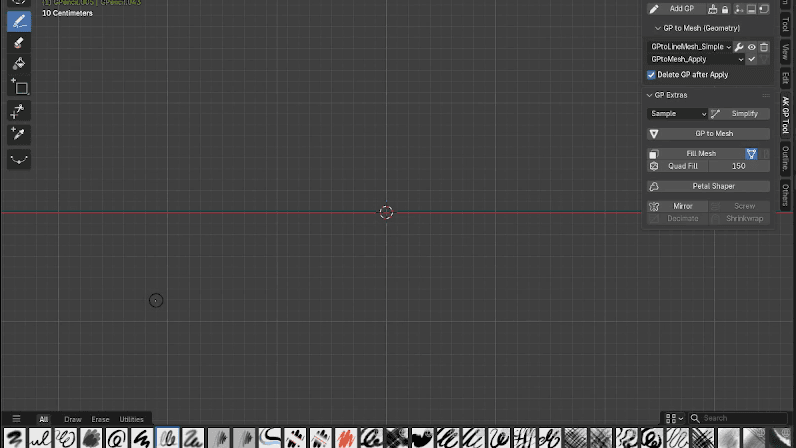Open the GPtoMesh_Apply dropdown

tap(696, 59)
